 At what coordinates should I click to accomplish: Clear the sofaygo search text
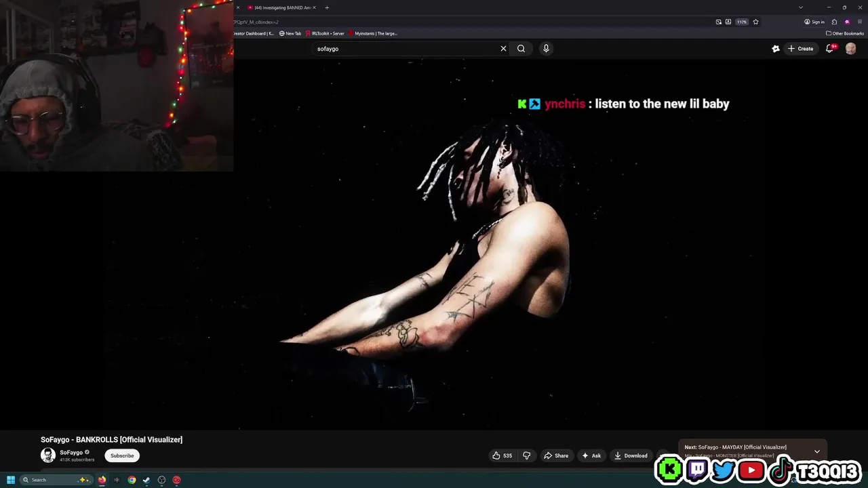click(x=503, y=49)
